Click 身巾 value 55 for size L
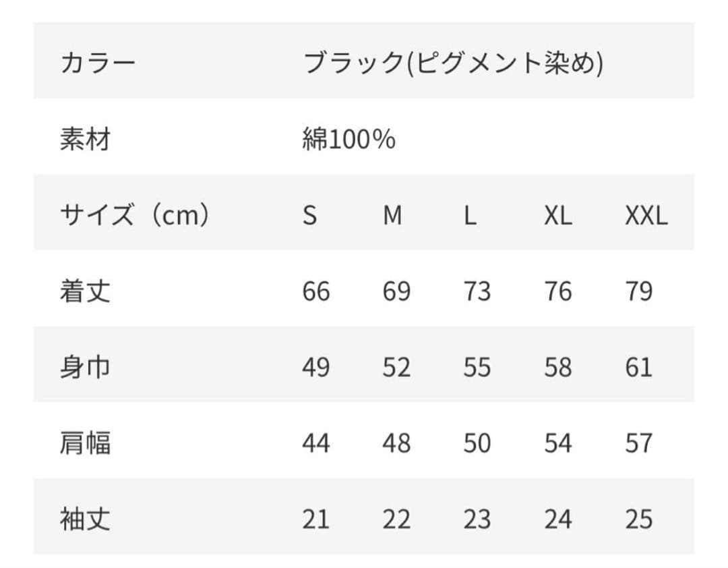 coord(477,367)
